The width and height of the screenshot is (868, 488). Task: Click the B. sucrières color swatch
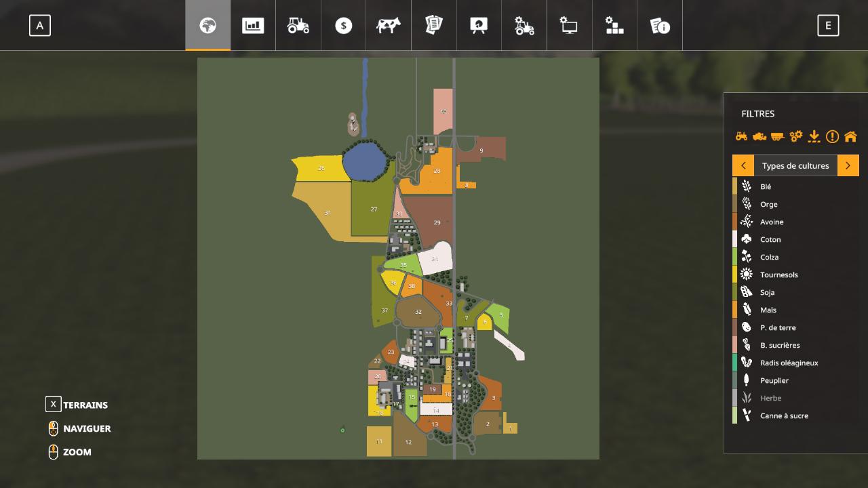pyautogui.click(x=734, y=345)
